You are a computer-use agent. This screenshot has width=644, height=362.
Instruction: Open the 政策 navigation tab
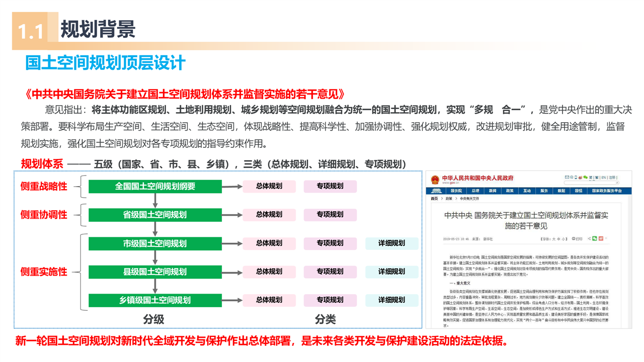pyautogui.click(x=510, y=191)
